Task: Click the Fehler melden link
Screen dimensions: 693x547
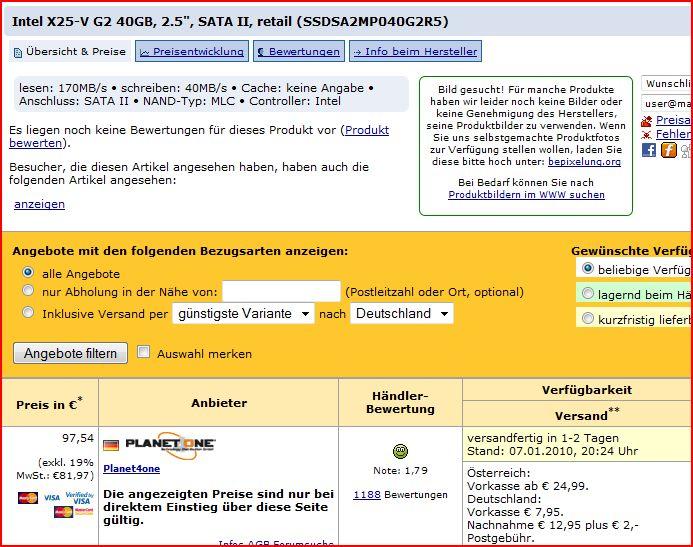Action: 673,134
